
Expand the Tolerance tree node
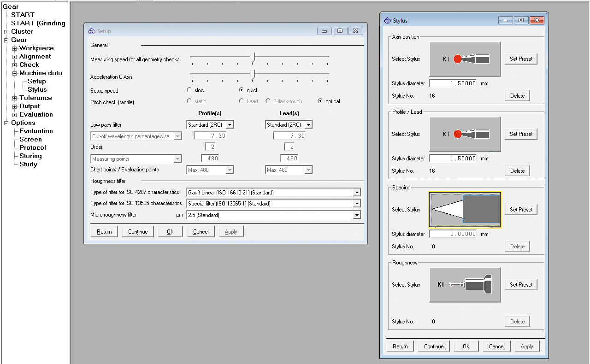point(15,98)
